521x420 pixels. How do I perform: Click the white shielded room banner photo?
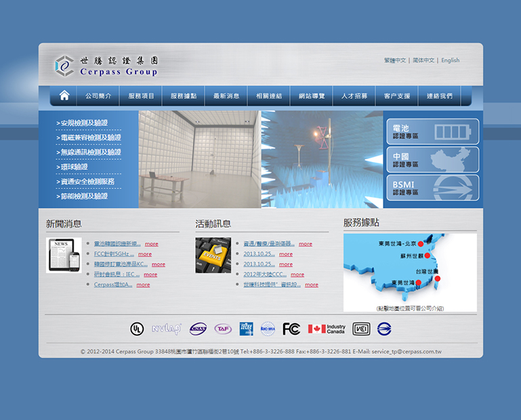point(200,159)
